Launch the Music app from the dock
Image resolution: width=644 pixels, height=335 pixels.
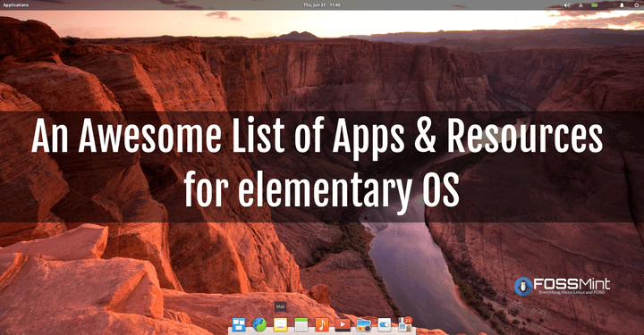click(x=322, y=325)
